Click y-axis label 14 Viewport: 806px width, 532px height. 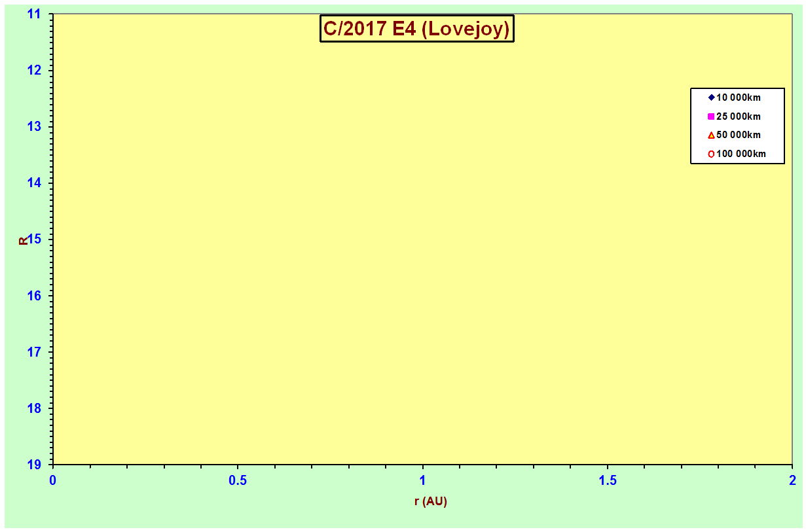pyautogui.click(x=35, y=183)
